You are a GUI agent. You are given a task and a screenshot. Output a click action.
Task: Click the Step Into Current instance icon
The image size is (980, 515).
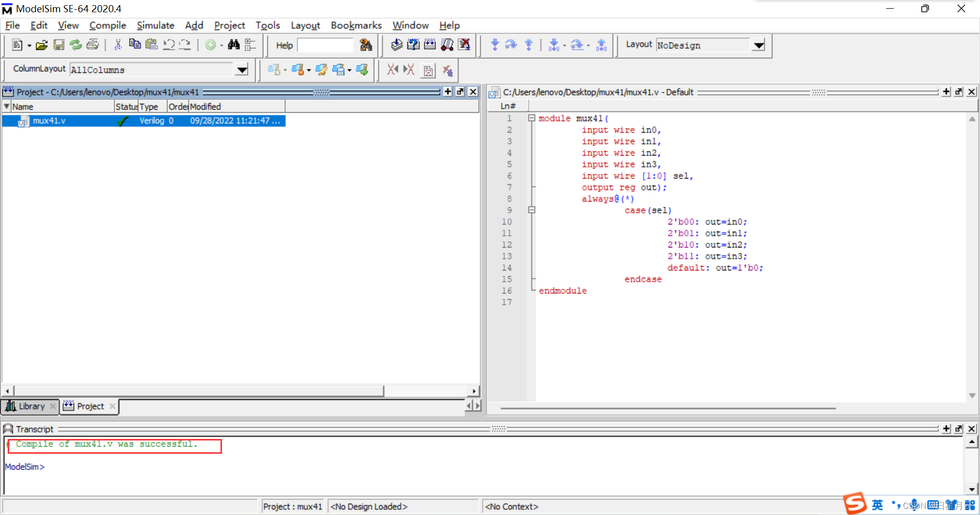(x=554, y=45)
